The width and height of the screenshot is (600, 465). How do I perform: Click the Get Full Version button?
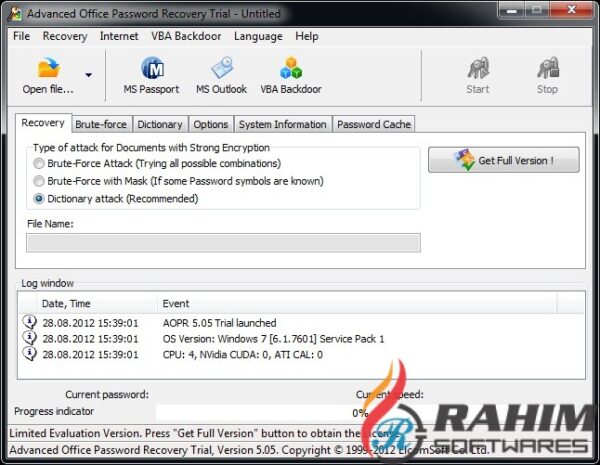(504, 160)
